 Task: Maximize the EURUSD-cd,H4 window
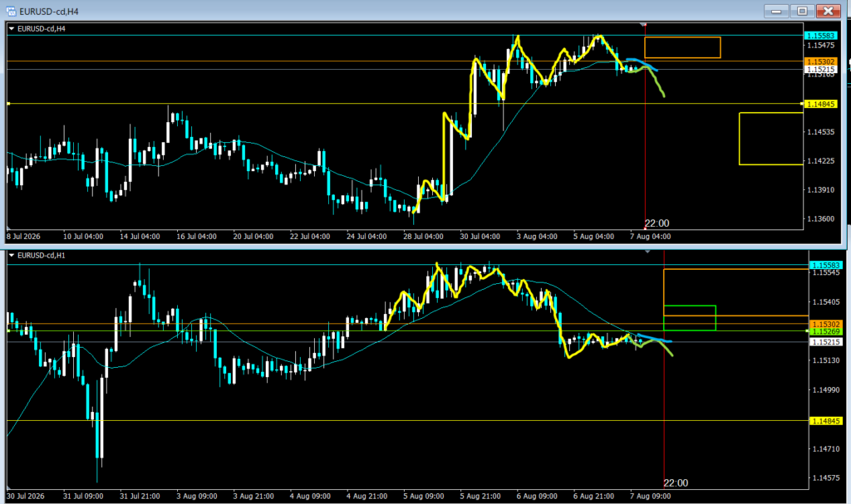tap(802, 11)
